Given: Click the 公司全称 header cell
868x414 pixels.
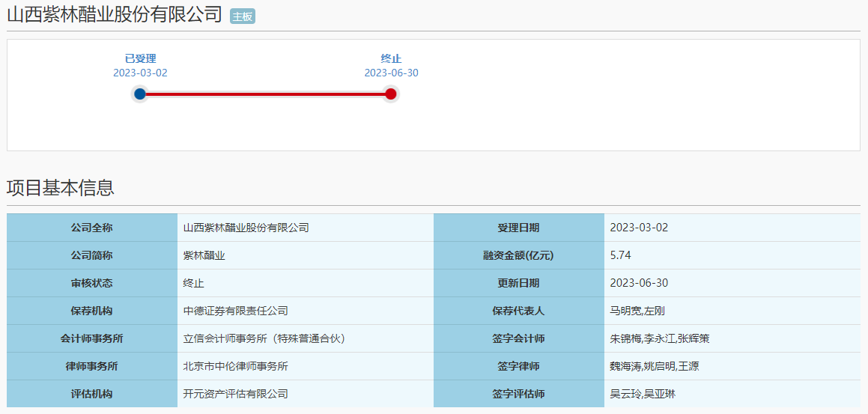Looking at the screenshot, I should (x=92, y=228).
